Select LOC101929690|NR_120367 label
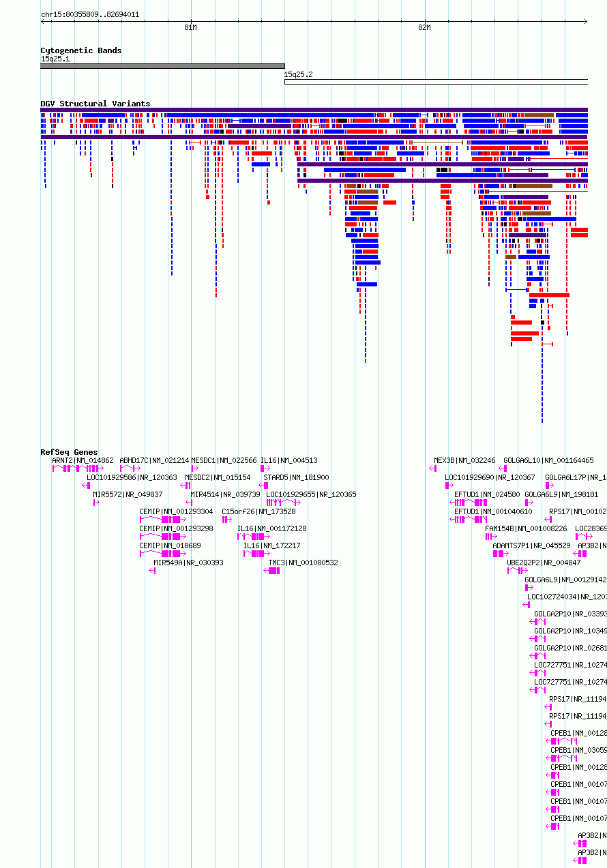The image size is (607, 868). point(490,477)
